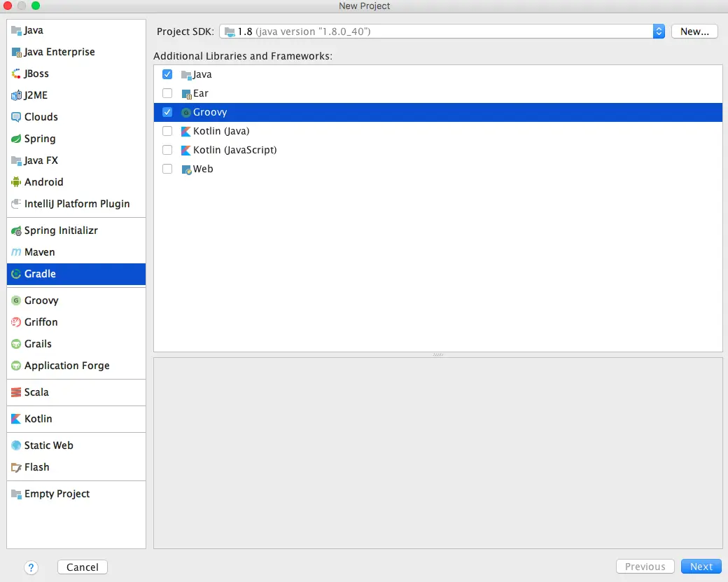
Task: Click the New... SDK button
Action: [694, 32]
